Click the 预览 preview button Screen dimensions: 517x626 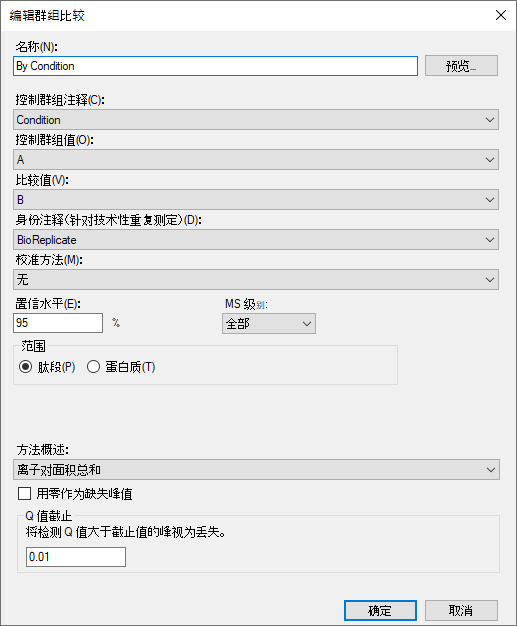point(461,66)
